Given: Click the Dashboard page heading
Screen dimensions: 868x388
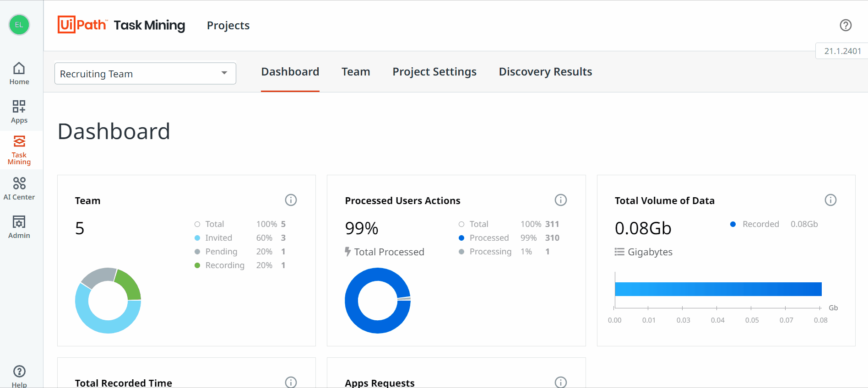Looking at the screenshot, I should (x=114, y=131).
